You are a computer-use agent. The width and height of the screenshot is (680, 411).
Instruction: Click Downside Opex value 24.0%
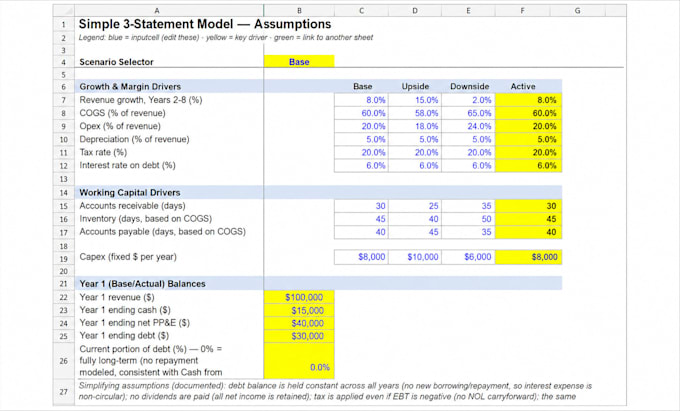(468, 126)
